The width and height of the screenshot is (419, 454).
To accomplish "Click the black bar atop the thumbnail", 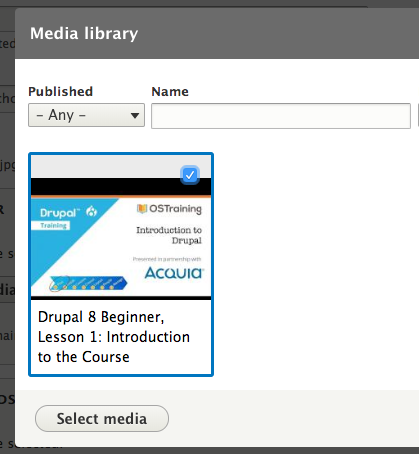I will 121,186.
